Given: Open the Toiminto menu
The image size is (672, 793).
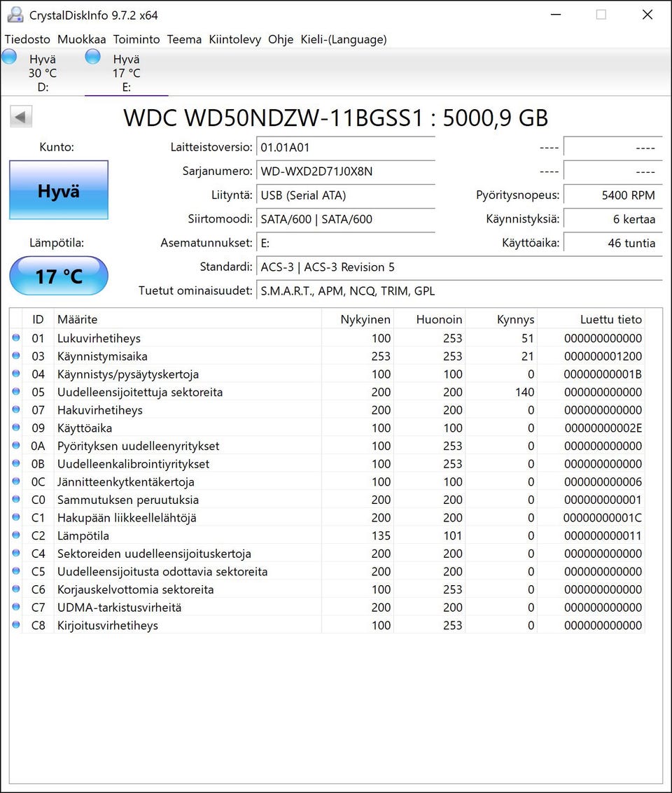Looking at the screenshot, I should pos(136,39).
